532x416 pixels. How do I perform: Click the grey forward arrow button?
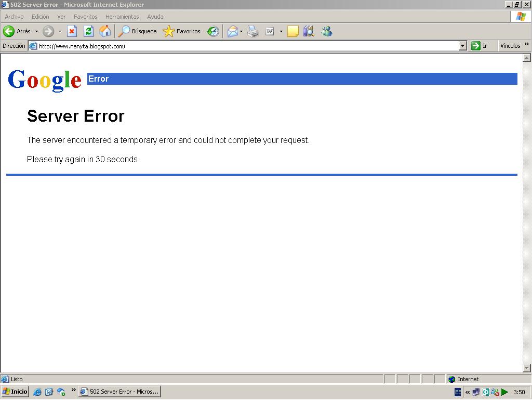coord(48,31)
